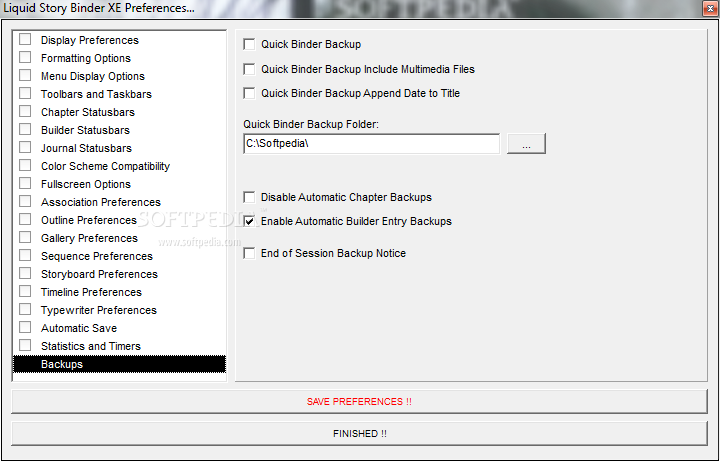Go to Menu Display Options
The image size is (720, 462).
tap(93, 76)
